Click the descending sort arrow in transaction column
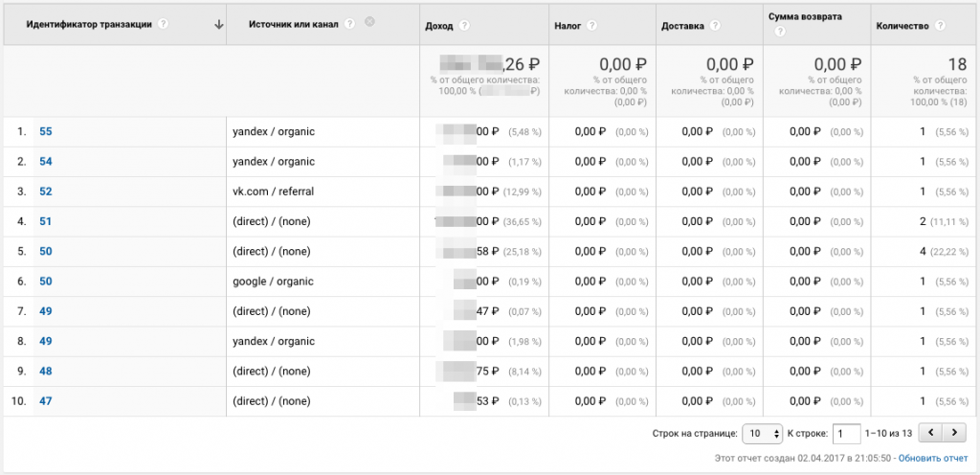 pos(218,25)
